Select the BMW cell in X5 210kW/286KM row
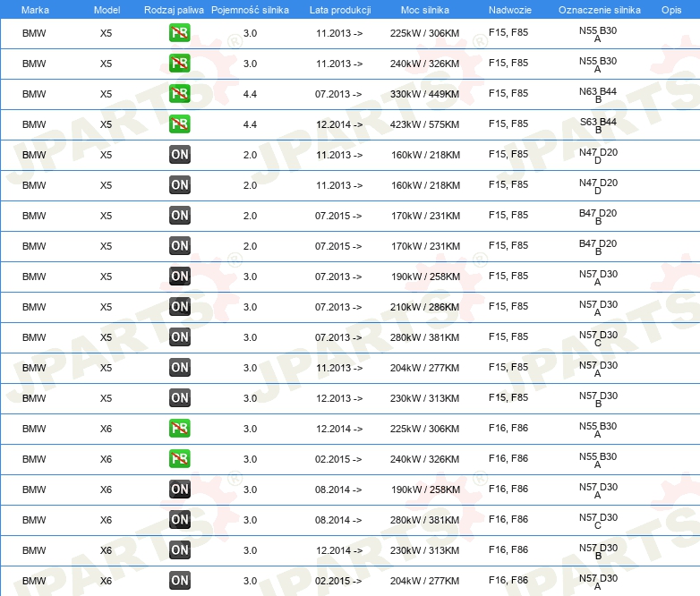The image size is (700, 596). tap(34, 307)
